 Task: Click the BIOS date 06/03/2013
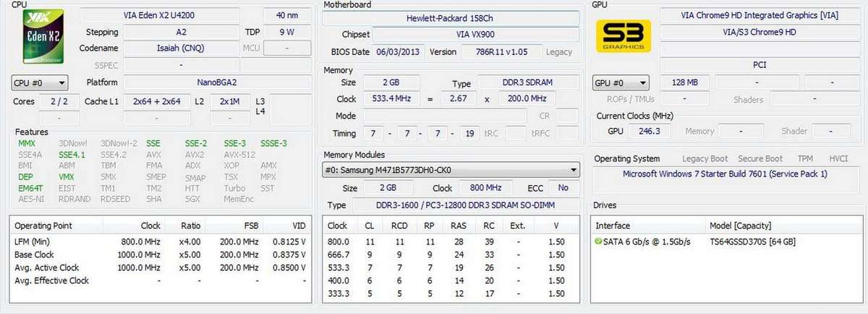coord(398,52)
